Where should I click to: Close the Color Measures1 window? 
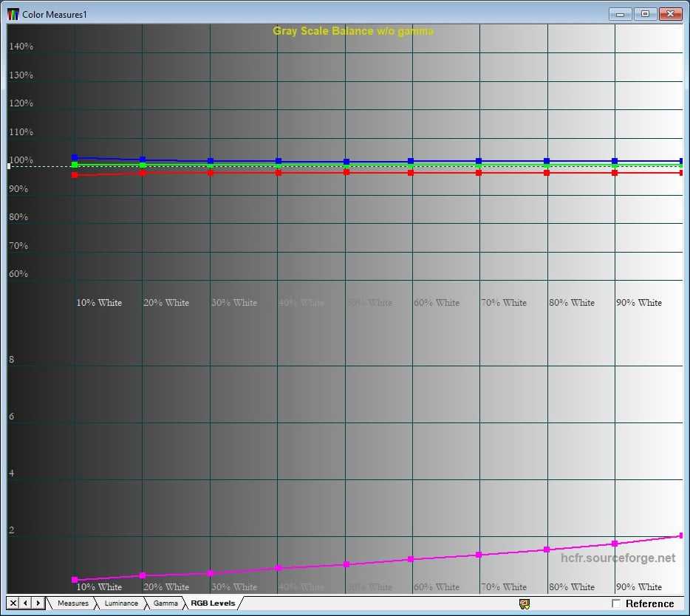pos(670,13)
